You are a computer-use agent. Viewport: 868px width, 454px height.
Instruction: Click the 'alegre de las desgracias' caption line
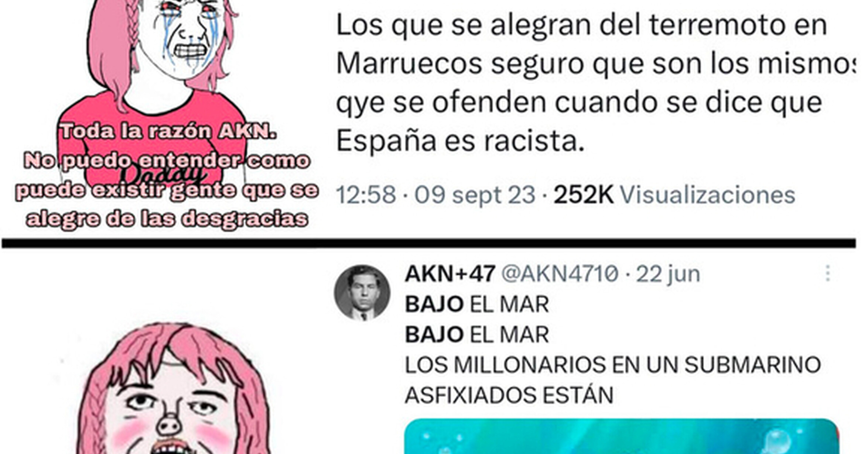(167, 219)
